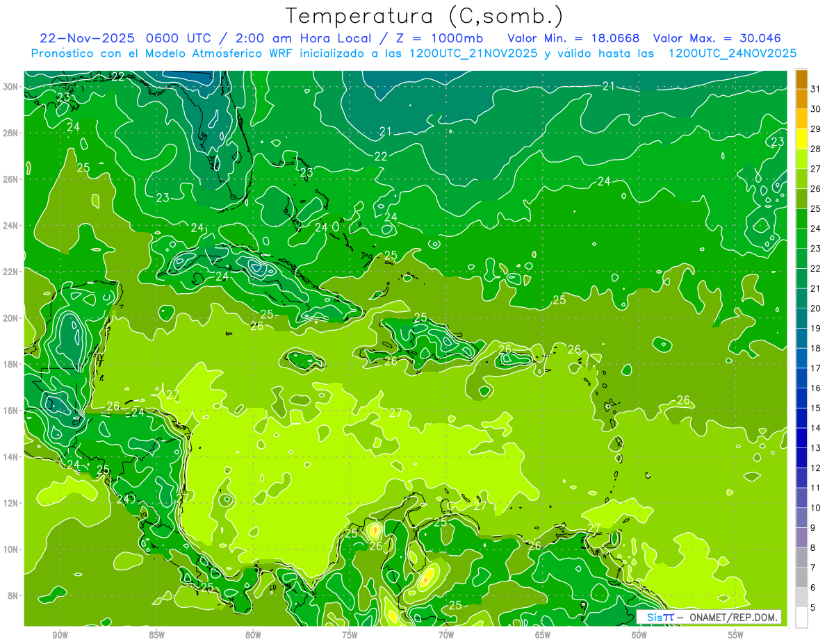834x644 pixels.
Task: Click the "18N" latitude axis label
Action: [x=11, y=364]
